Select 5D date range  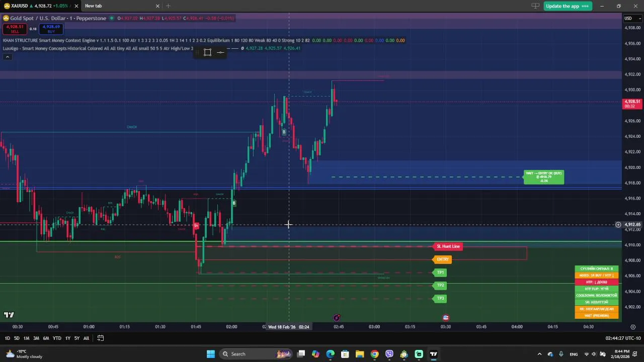pos(17,338)
